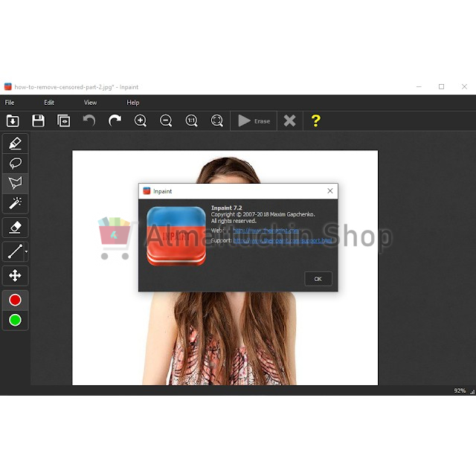Select the Marker tool
Image resolution: width=476 pixels, height=476 pixels.
coord(15,144)
